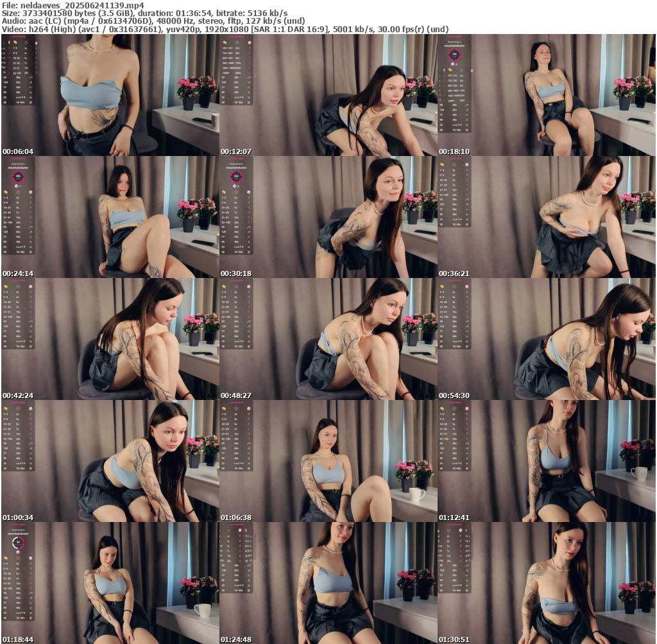Click the 01:12:41 frame
The width and height of the screenshot is (657, 644).
[546, 461]
